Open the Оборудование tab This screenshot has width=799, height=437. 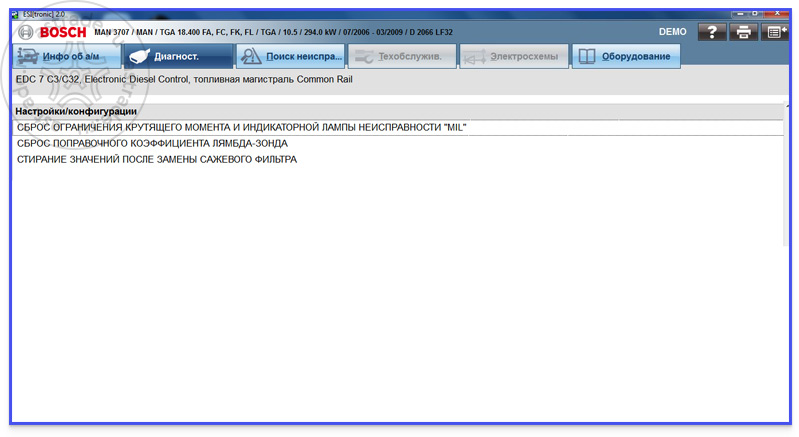[626, 56]
